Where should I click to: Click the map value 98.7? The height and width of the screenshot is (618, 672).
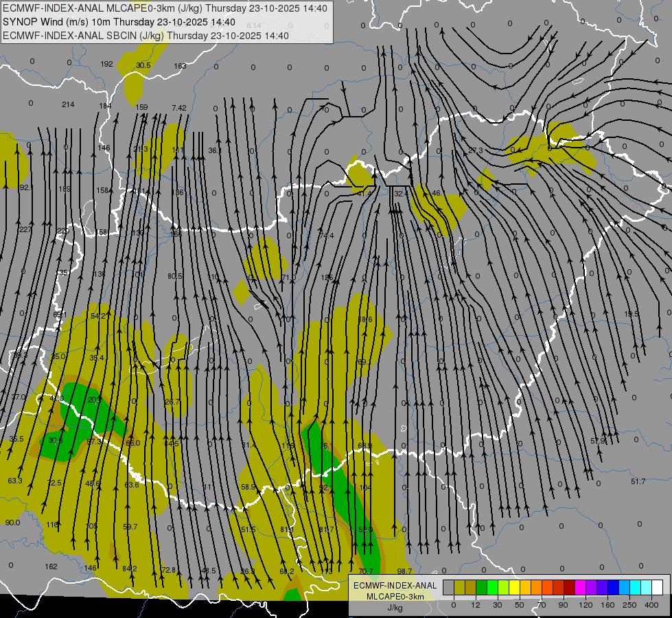tap(404, 571)
